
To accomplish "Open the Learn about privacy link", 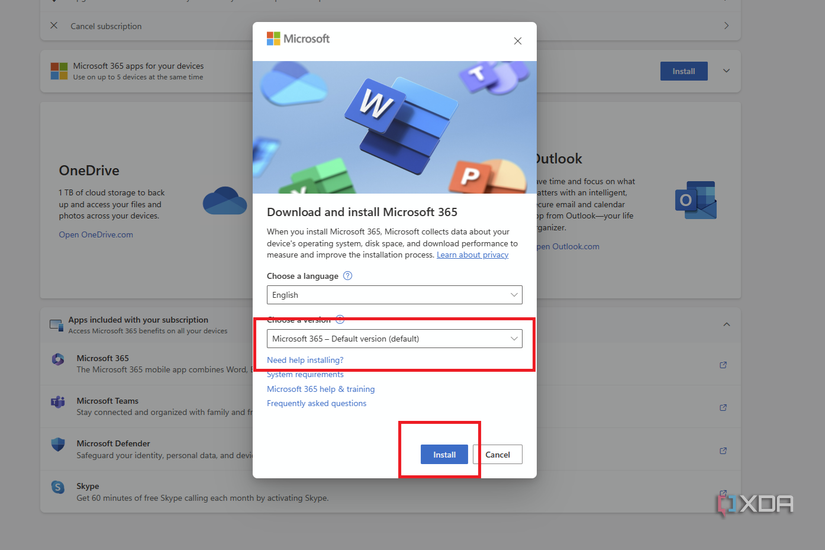I will (472, 255).
